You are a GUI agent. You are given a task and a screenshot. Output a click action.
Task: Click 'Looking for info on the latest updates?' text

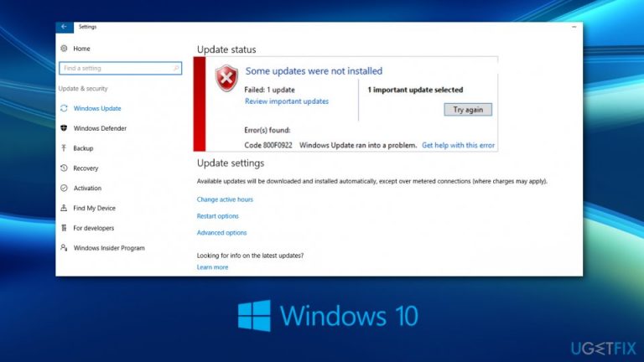click(x=250, y=256)
